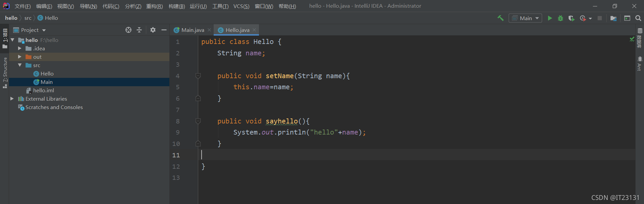The image size is (644, 204).
Task: Open Project panel settings gear
Action: tap(153, 30)
